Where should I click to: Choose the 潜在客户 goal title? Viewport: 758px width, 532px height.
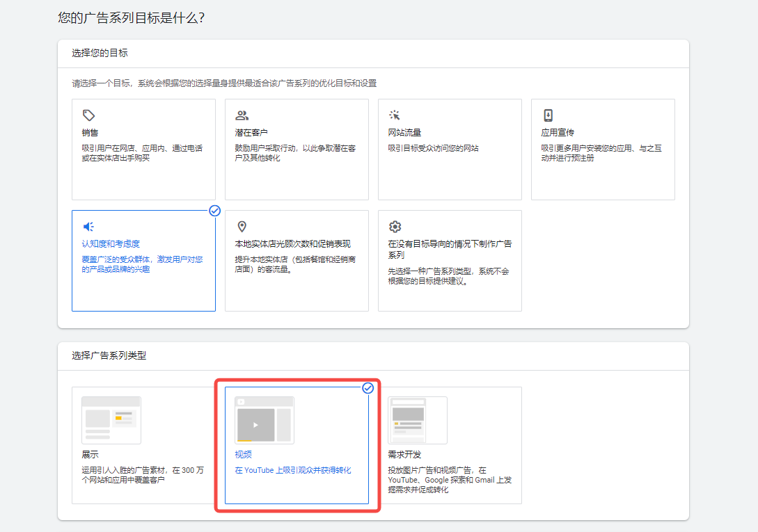tap(251, 133)
